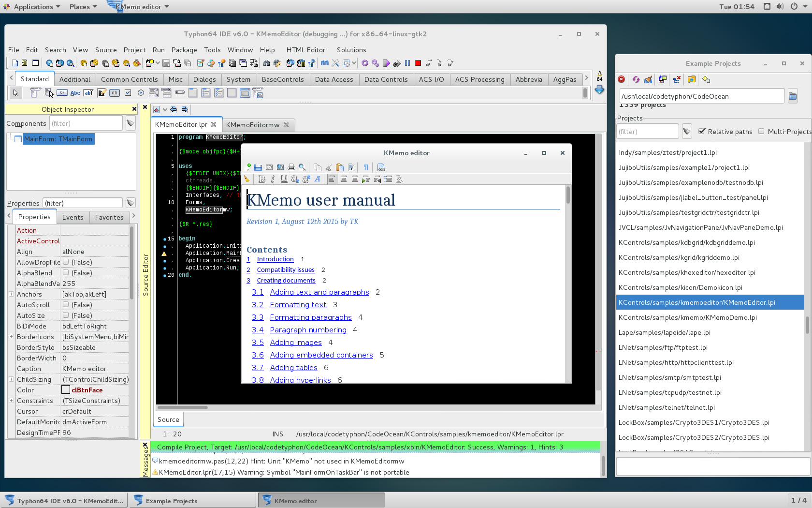The height and width of the screenshot is (508, 812).
Task: Click the Pause icon in IDE toolbar
Action: tap(407, 63)
